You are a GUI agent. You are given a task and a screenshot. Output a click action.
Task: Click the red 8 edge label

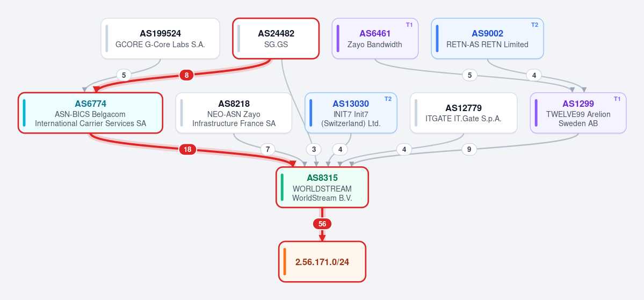186,75
